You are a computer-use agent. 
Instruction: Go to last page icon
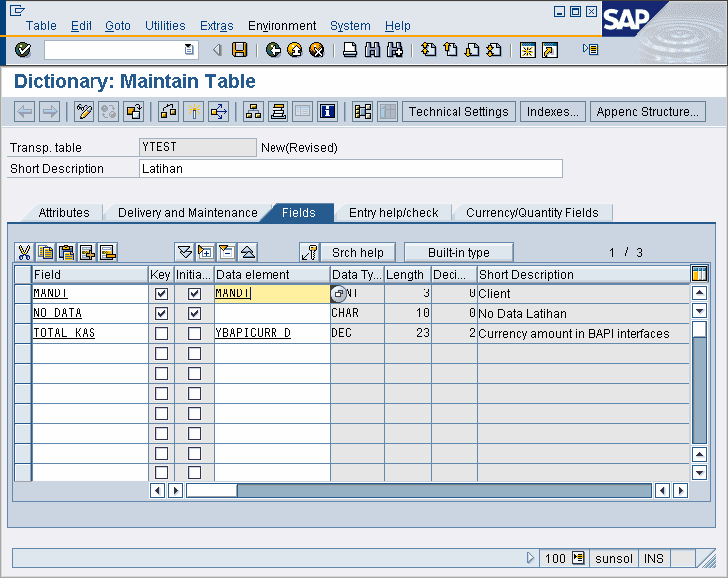pos(494,49)
